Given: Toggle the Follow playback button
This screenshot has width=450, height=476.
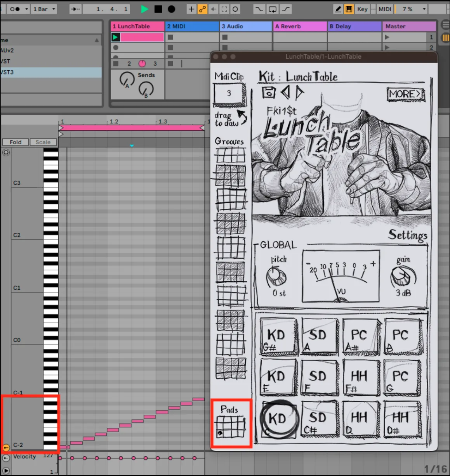Looking at the screenshot, I should click(x=75, y=9).
